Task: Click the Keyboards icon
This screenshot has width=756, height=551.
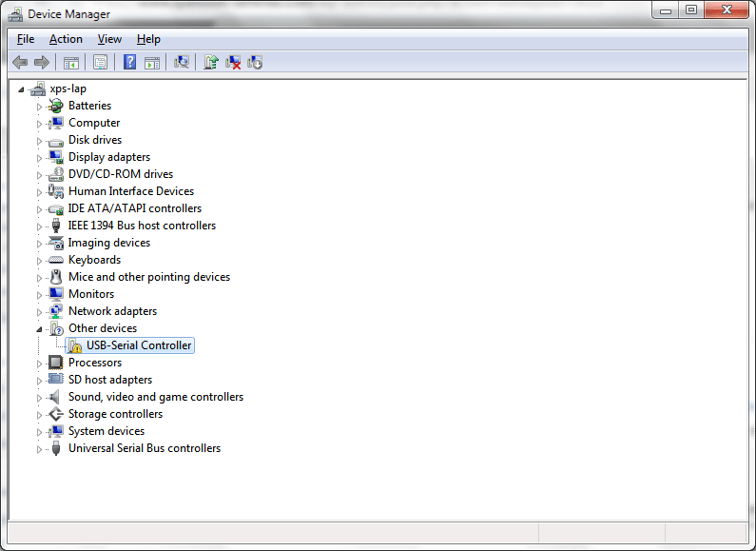Action: coord(56,260)
